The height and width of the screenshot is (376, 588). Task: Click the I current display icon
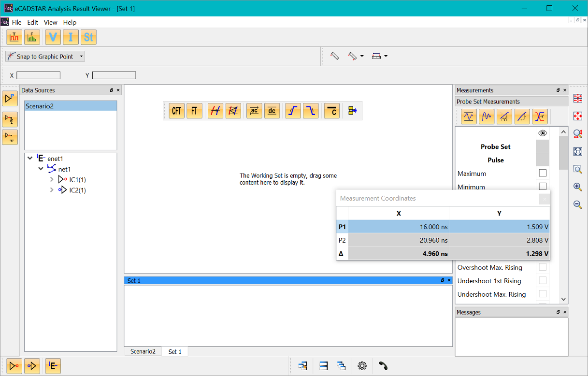(x=71, y=37)
